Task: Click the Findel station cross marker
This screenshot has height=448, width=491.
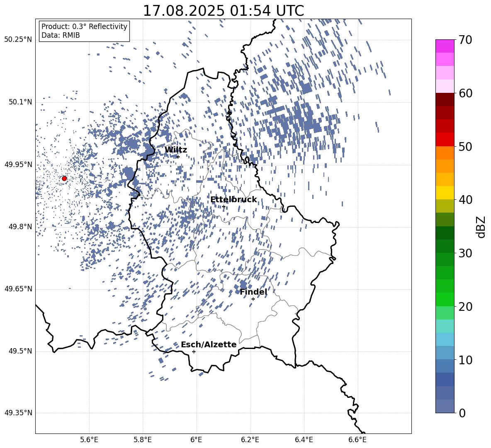Action: [x=253, y=299]
